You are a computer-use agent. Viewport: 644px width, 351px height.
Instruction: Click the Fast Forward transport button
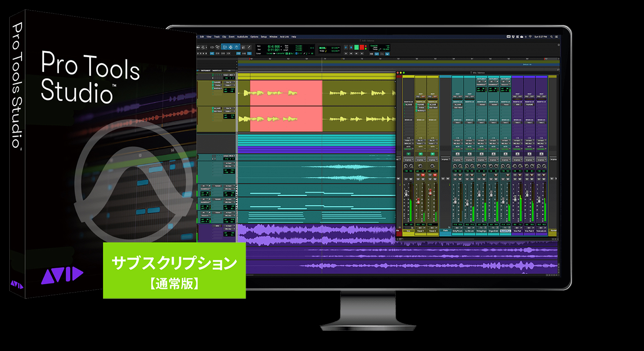[x=356, y=53]
